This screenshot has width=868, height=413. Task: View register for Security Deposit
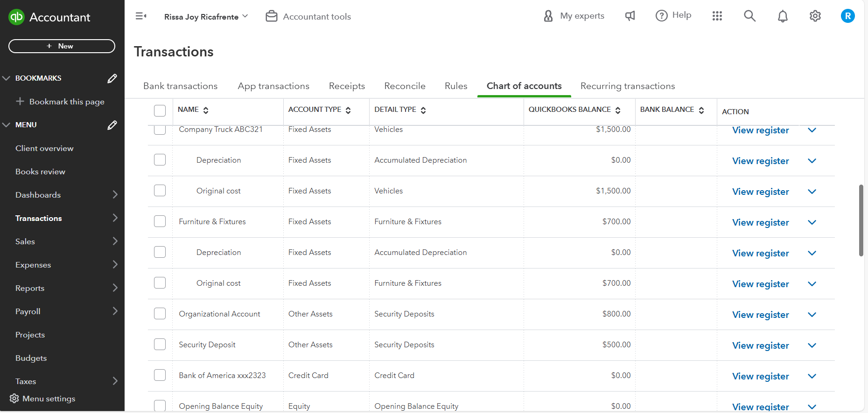tap(760, 345)
